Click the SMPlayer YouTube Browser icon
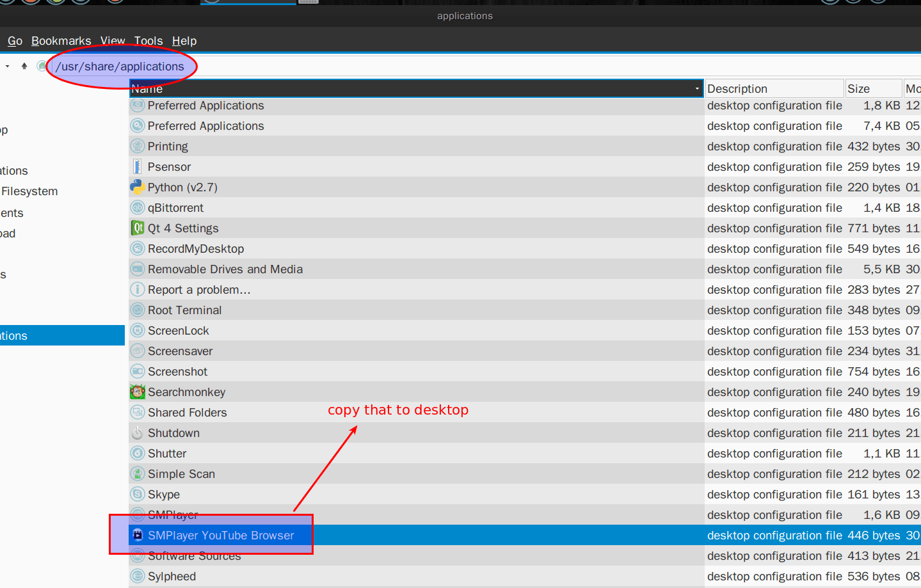The width and height of the screenshot is (921, 588). point(137,536)
